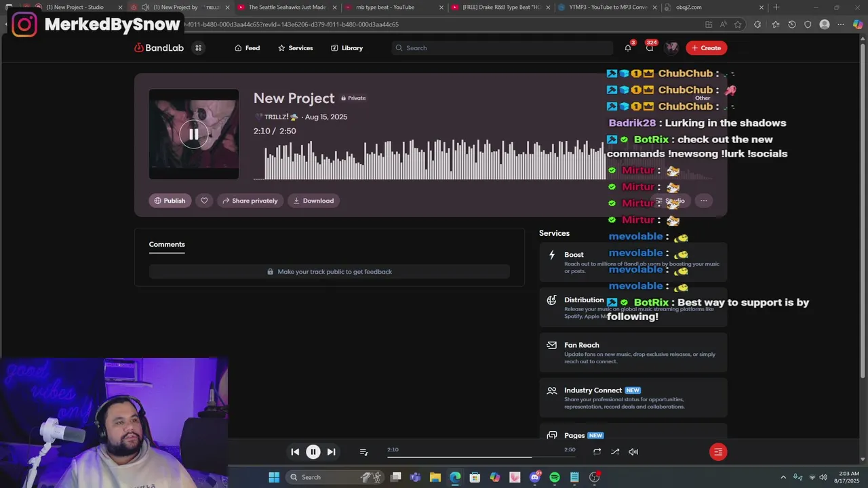Open the Fan Reach service
This screenshot has width=868, height=488.
click(x=633, y=352)
